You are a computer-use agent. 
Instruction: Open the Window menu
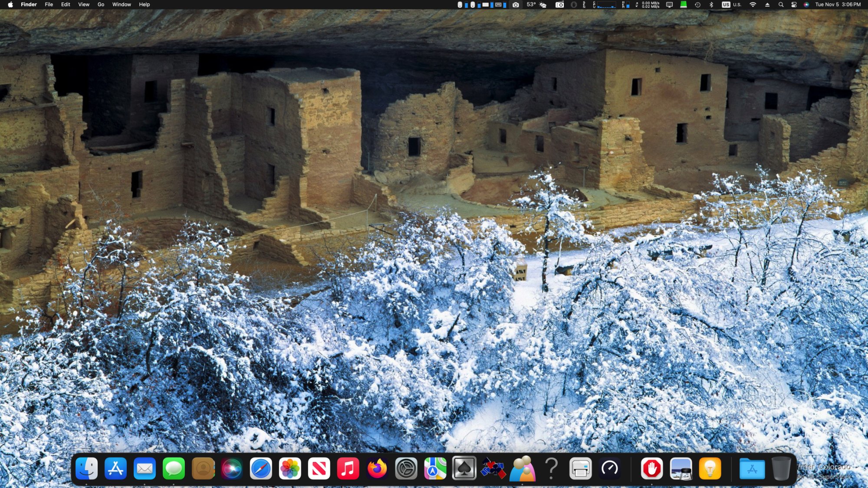tap(122, 5)
